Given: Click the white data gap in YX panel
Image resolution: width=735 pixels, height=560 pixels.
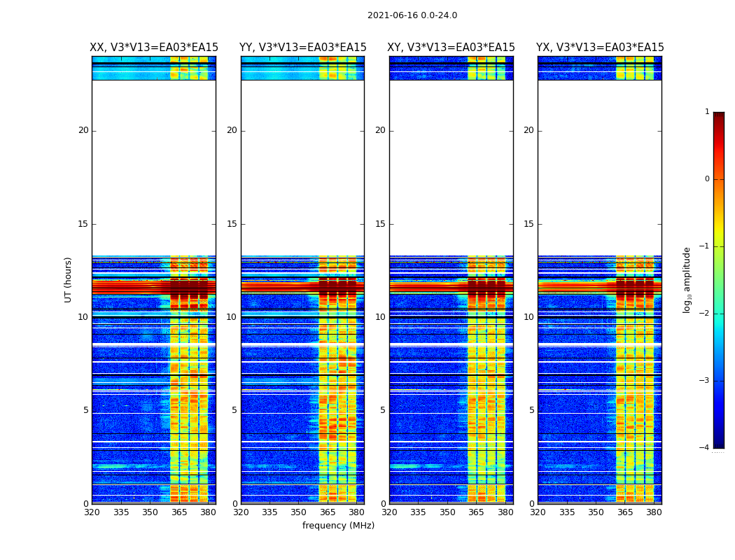Looking at the screenshot, I should coord(599,168).
